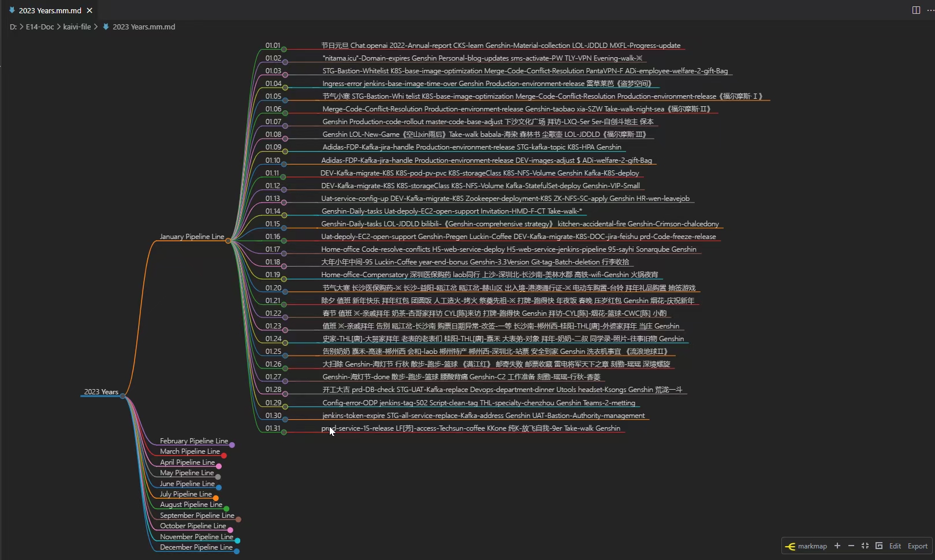Click the 'September Pipeline Line' label

click(197, 515)
